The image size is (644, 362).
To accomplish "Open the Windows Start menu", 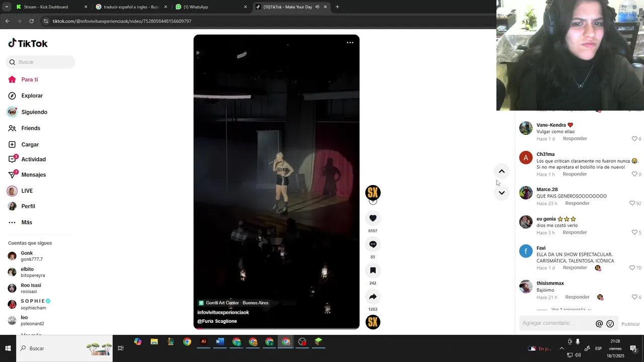I will click(8, 348).
